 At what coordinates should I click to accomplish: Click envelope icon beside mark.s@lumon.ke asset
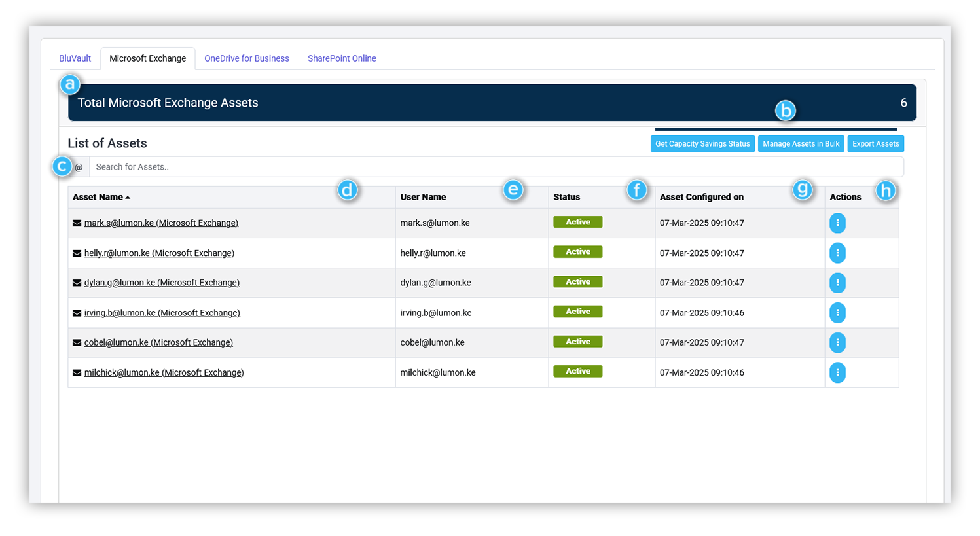[77, 223]
